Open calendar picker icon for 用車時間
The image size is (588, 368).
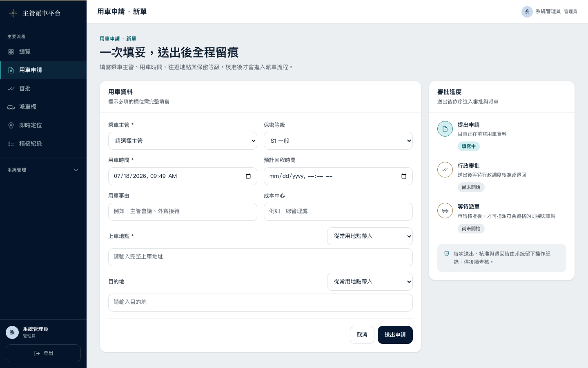pos(248,176)
